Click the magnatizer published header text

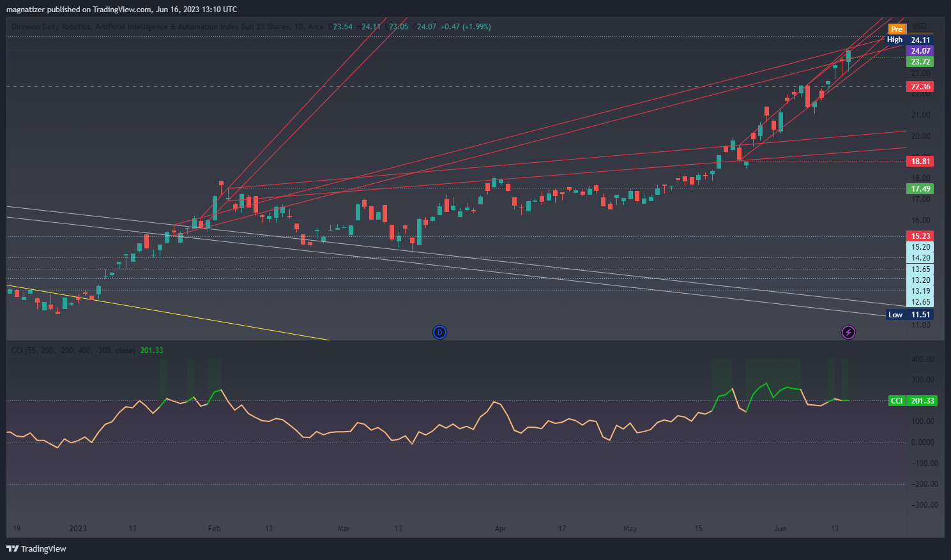pos(121,9)
